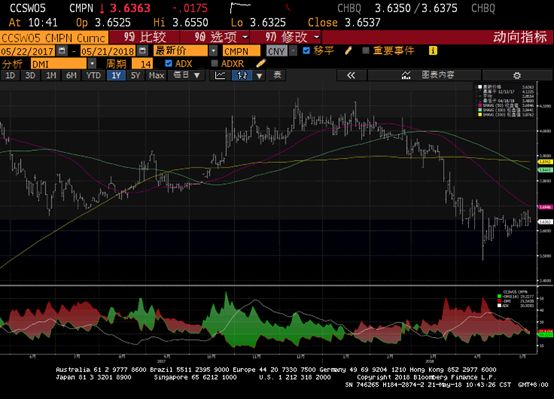The image size is (554, 399).
Task: Edit DMI settings with pencil icon
Action: (x=261, y=63)
